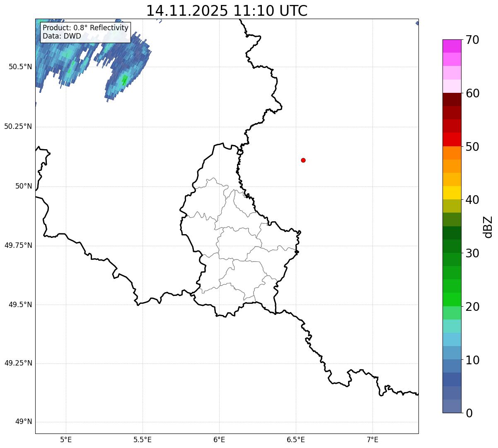Click the 'dBZ' colorbar label

(x=488, y=227)
